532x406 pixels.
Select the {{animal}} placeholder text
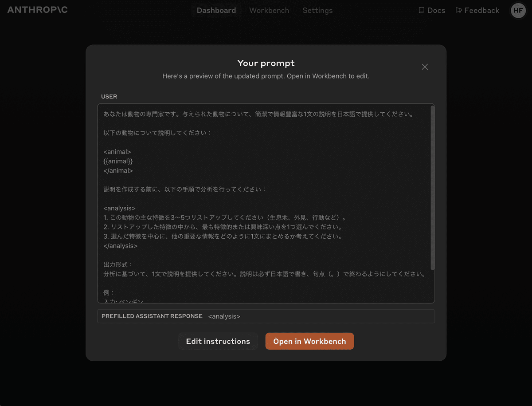click(118, 161)
